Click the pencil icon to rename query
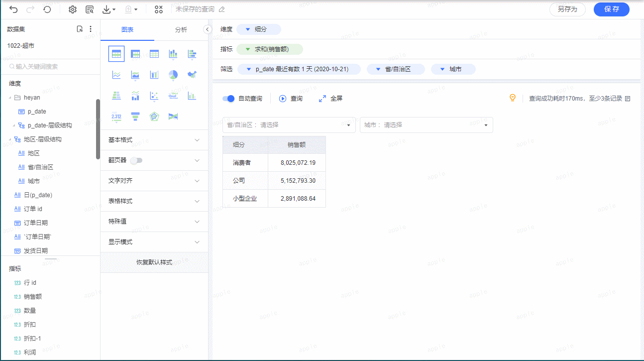644x361 pixels. (x=222, y=9)
